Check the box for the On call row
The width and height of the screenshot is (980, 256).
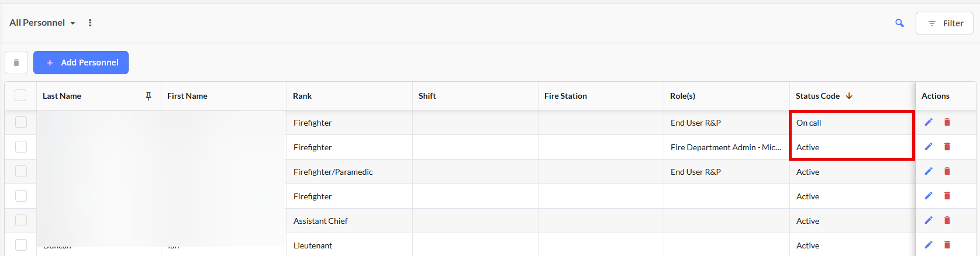coord(21,122)
